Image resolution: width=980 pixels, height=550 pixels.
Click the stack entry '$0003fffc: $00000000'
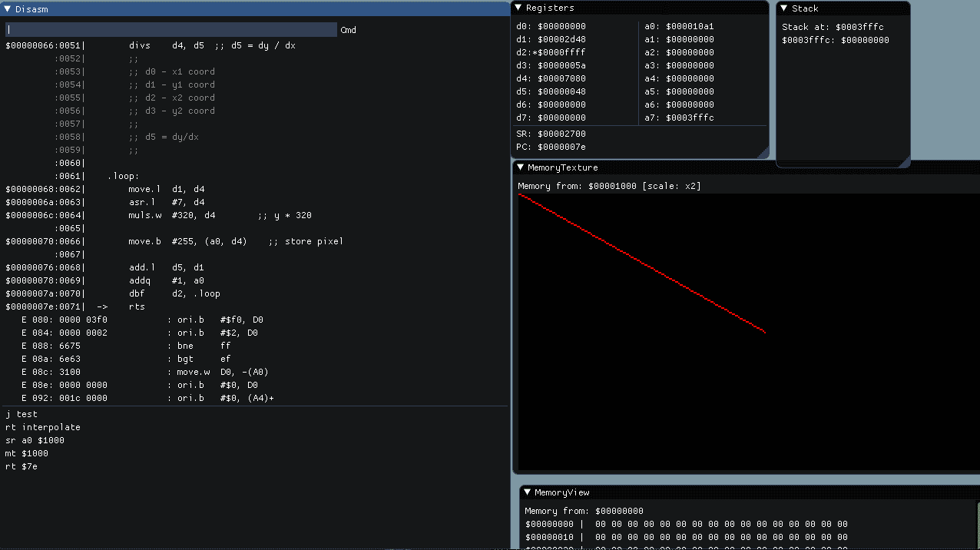[836, 40]
